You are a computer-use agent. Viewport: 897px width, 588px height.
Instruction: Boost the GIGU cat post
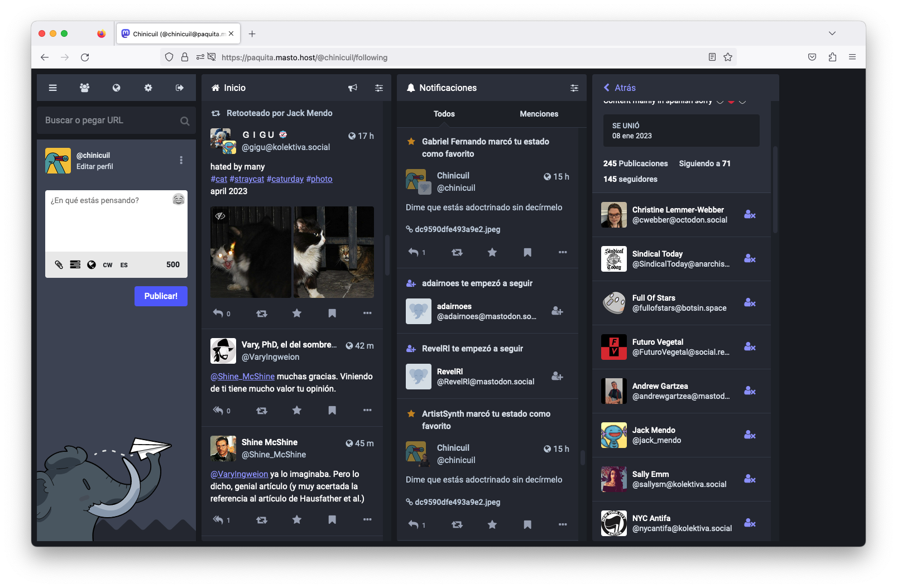click(262, 314)
